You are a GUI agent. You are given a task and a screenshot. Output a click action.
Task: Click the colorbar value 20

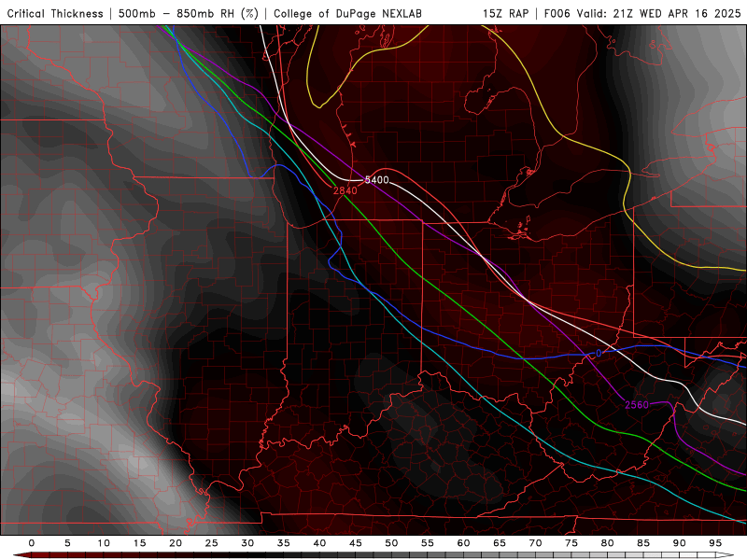click(x=176, y=543)
